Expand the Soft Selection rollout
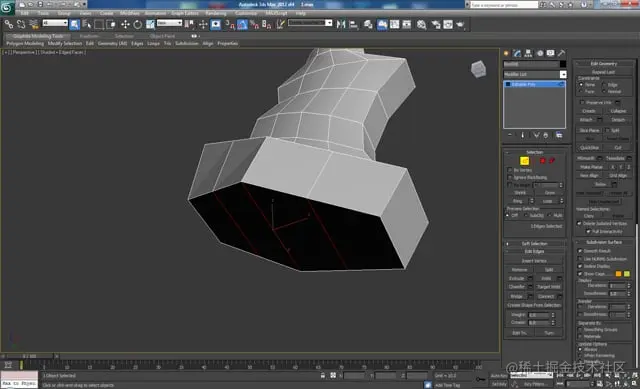This screenshot has width=640, height=389. click(x=535, y=243)
